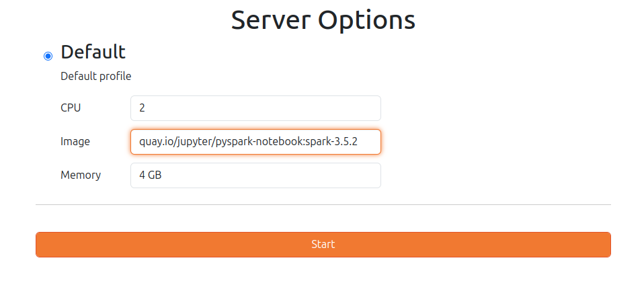Focus the CPU input field
The height and width of the screenshot is (285, 644).
point(255,108)
